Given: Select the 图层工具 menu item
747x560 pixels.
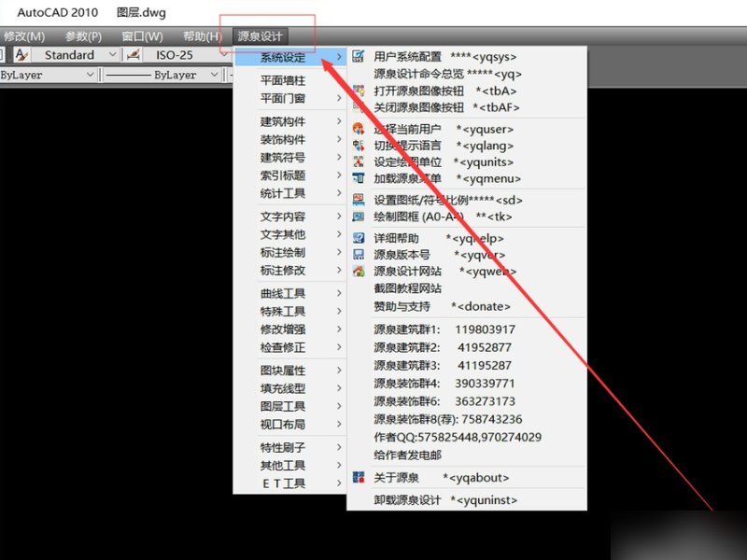Looking at the screenshot, I should 290,406.
